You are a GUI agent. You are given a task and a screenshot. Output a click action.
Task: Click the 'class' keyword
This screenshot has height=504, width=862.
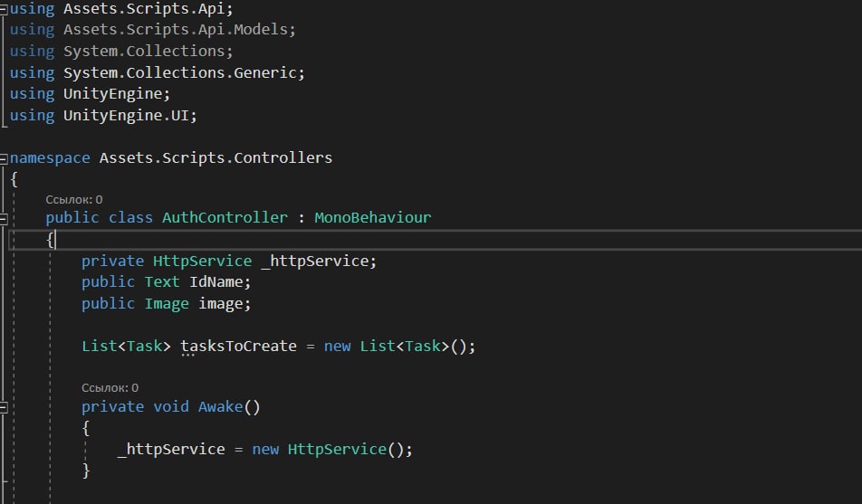130,218
